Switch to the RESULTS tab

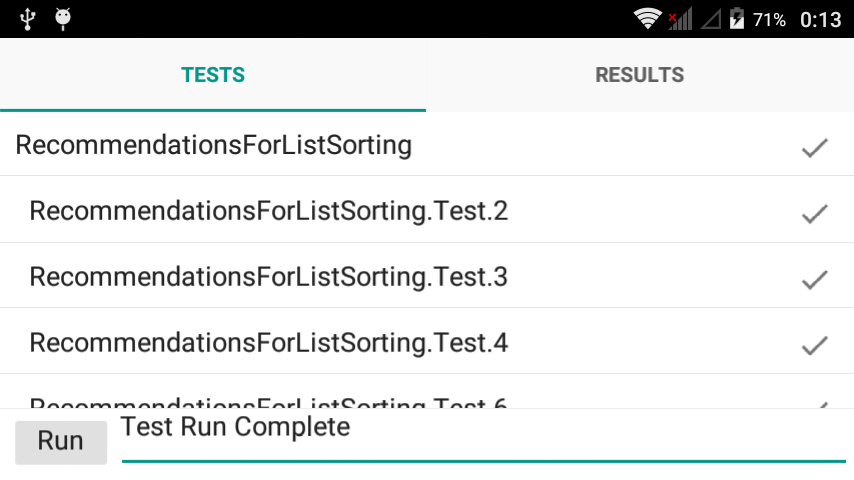639,75
